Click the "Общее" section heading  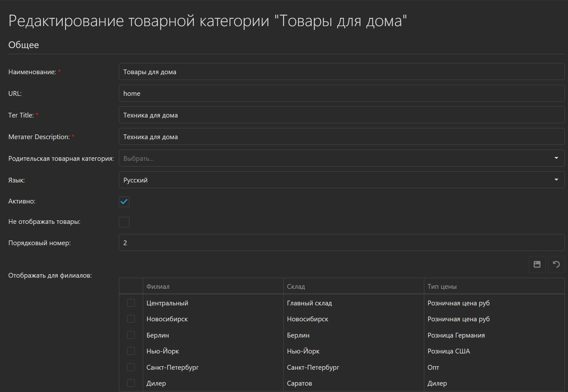[23, 45]
